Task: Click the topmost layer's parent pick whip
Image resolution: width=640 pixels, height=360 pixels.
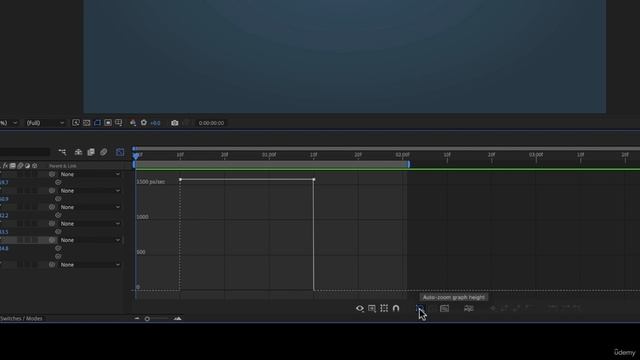Action: pos(52,174)
